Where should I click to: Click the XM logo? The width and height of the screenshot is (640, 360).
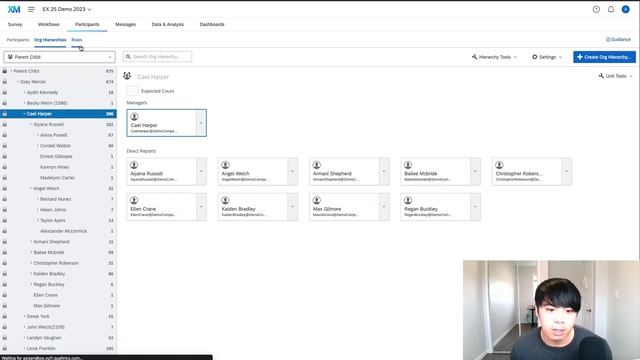(14, 9)
